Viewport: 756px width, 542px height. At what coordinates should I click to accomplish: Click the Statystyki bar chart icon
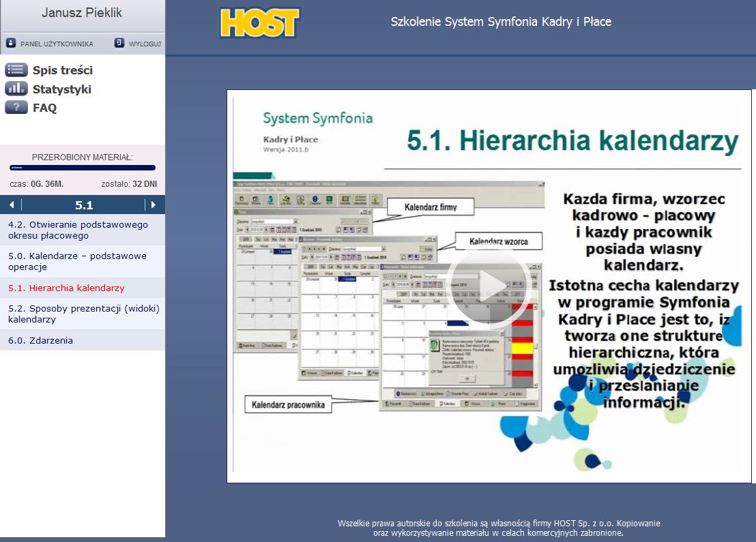click(16, 89)
